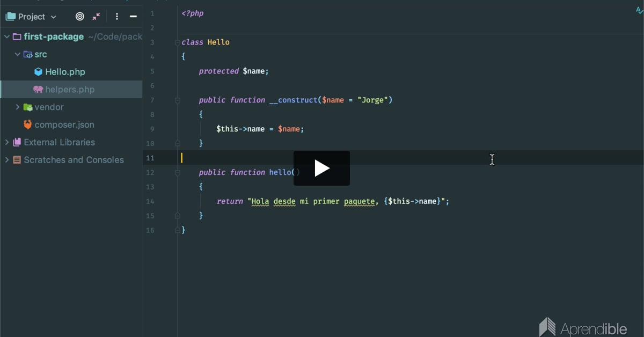Click the first-package project root label

[54, 36]
